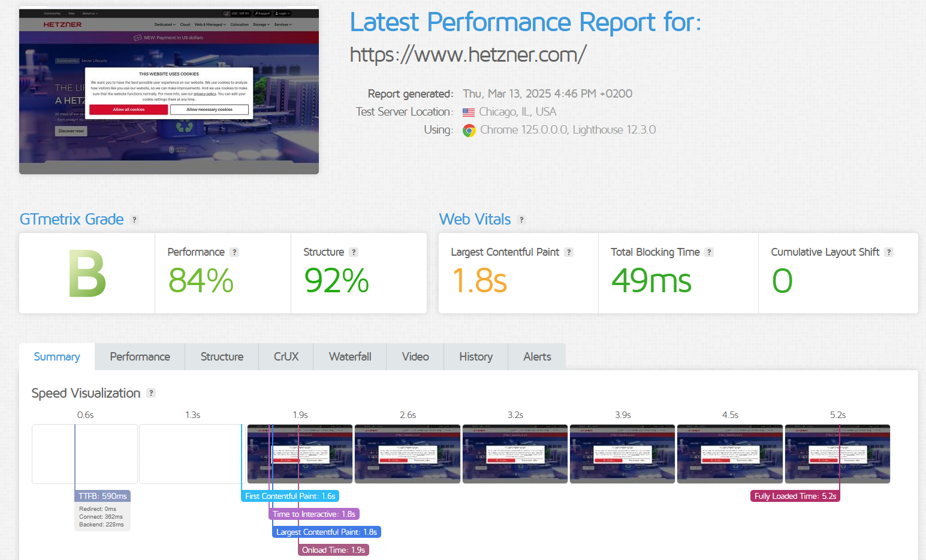Screen dimensions: 926x560
Task: Click the TTFB: 590ms marker label
Action: click(x=103, y=496)
